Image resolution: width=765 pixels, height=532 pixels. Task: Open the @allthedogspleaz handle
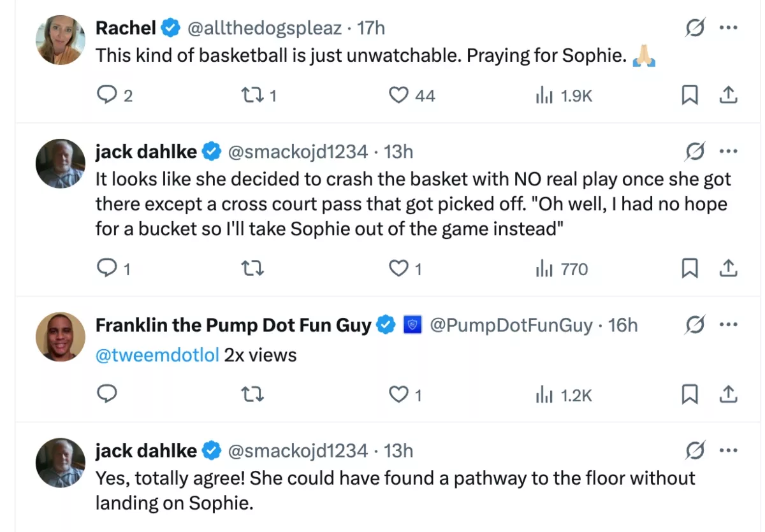pyautogui.click(x=265, y=28)
